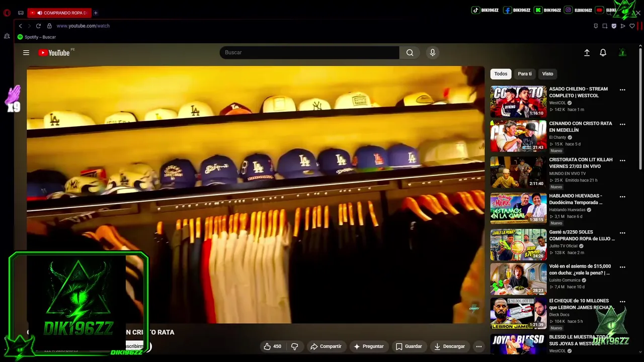Open the notifications bell
This screenshot has height=362, width=644.
click(x=603, y=52)
